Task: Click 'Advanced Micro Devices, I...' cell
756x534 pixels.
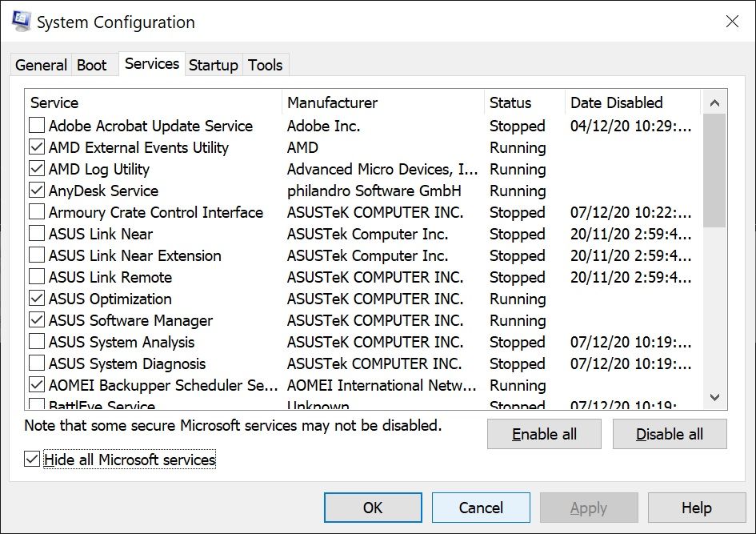Action: [382, 169]
